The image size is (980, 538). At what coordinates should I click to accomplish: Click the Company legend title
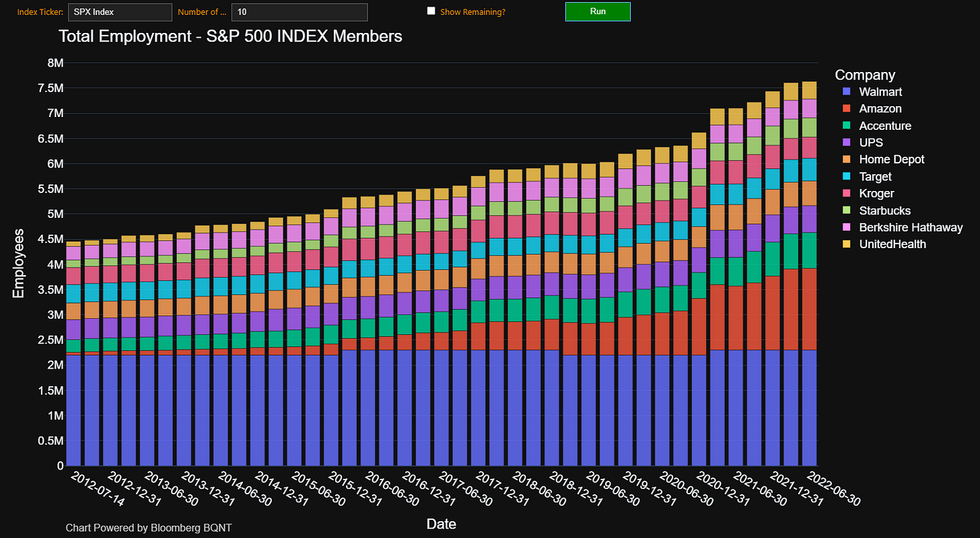click(865, 75)
